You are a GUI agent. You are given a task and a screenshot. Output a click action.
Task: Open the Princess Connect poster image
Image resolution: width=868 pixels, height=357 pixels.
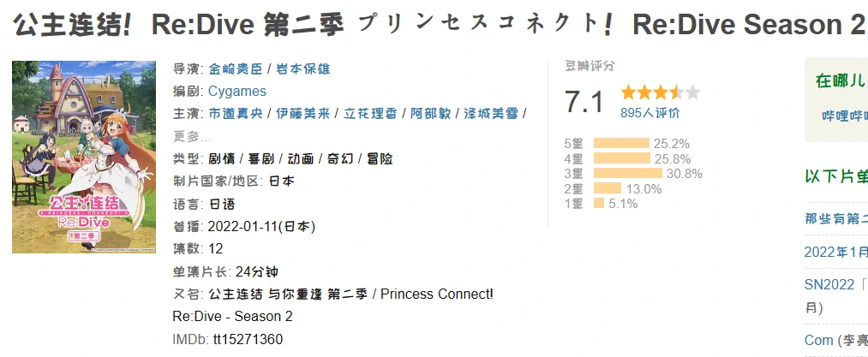pyautogui.click(x=84, y=157)
